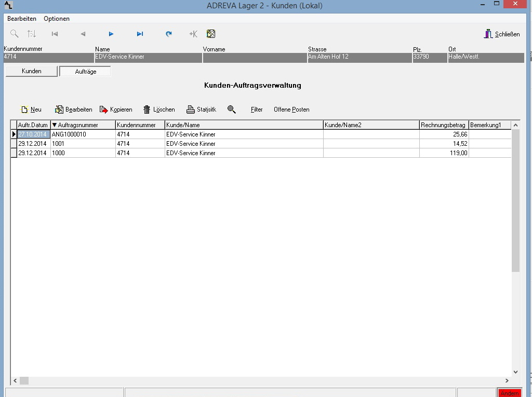
Task: Click the +K toolbar icon
Action: point(193,34)
